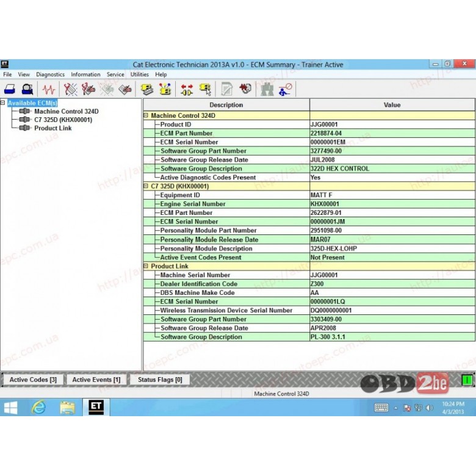The width and height of the screenshot is (476, 476).
Task: Click value 2218874-04
Action: coord(326,133)
